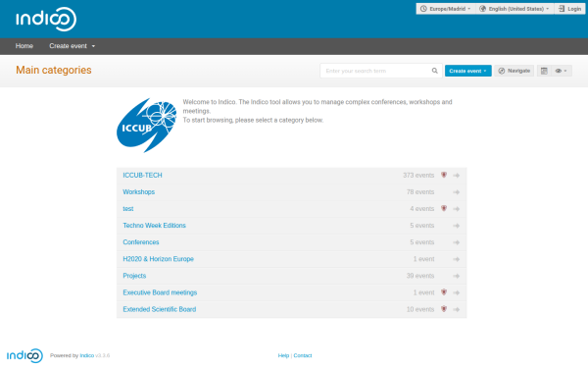Click the Contact link in footer

point(303,355)
